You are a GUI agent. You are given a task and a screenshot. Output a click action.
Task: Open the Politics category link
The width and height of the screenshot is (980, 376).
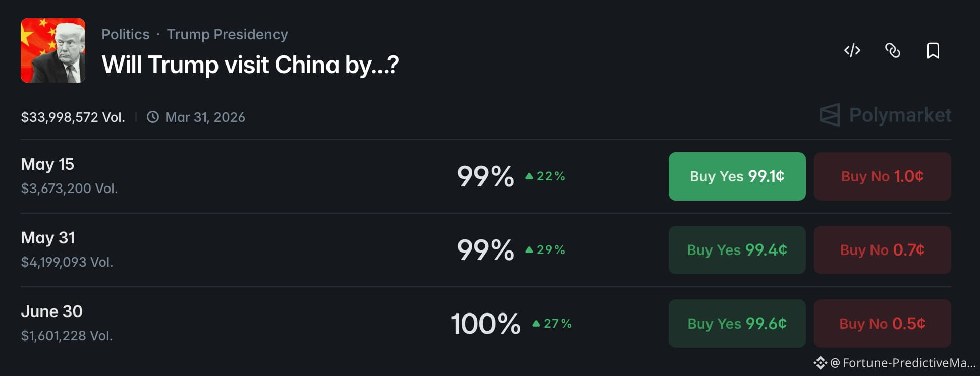[126, 34]
